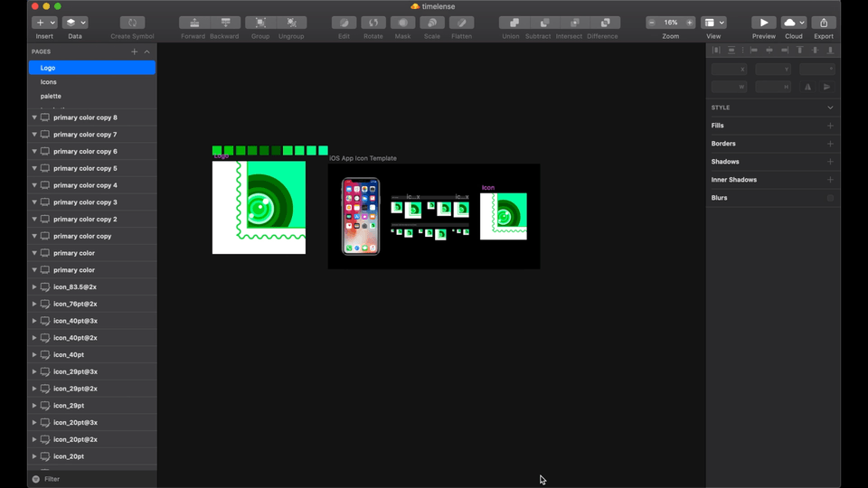The height and width of the screenshot is (488, 868).
Task: Select the iPhone mockup on canvas
Action: pyautogui.click(x=361, y=216)
